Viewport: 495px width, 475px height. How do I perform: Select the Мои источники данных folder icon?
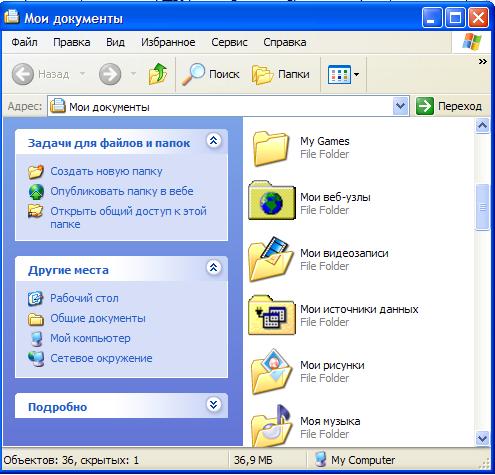[272, 315]
